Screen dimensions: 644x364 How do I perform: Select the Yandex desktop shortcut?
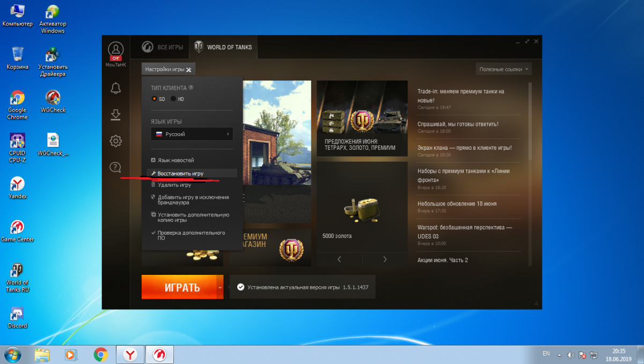[x=17, y=187]
